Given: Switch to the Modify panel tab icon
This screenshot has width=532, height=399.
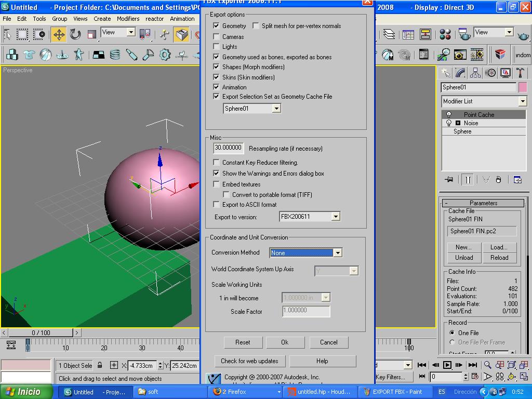Looking at the screenshot, I should click(x=460, y=73).
